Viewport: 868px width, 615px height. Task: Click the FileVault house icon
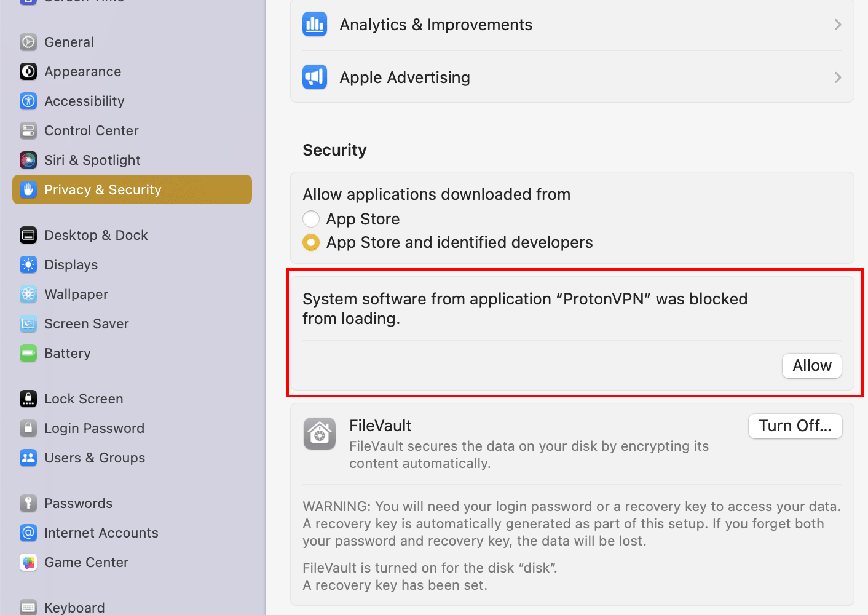pos(320,434)
